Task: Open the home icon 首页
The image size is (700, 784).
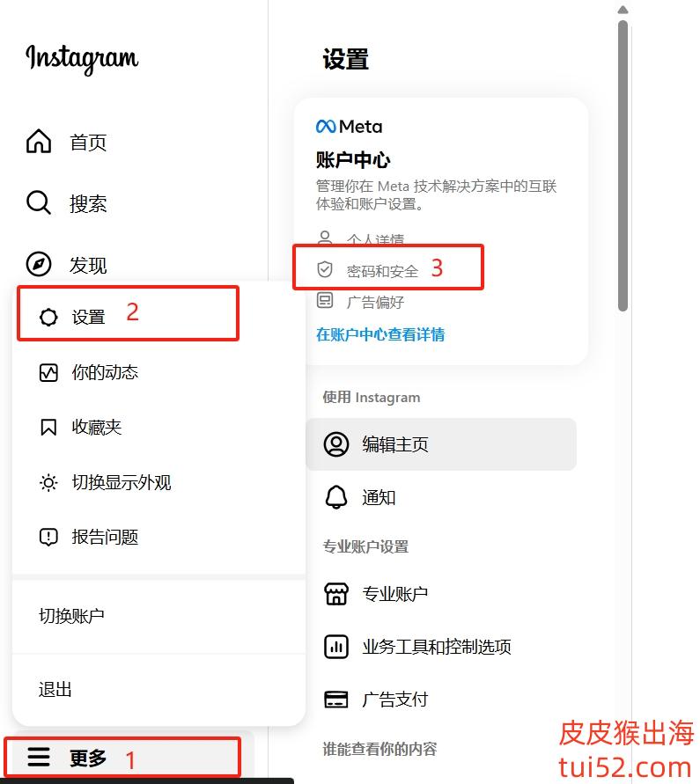Action: coord(39,141)
